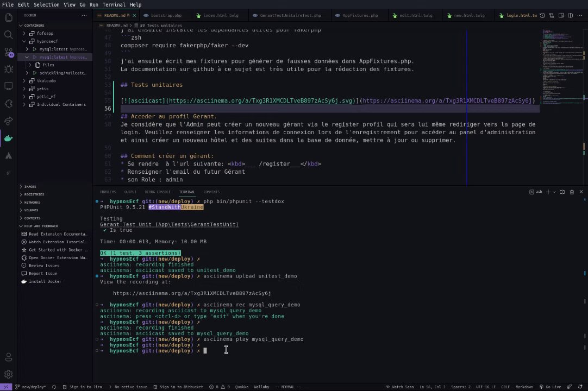The height and width of the screenshot is (391, 588).
Task: Expand the yetic_nf container group
Action: pyautogui.click(x=24, y=97)
